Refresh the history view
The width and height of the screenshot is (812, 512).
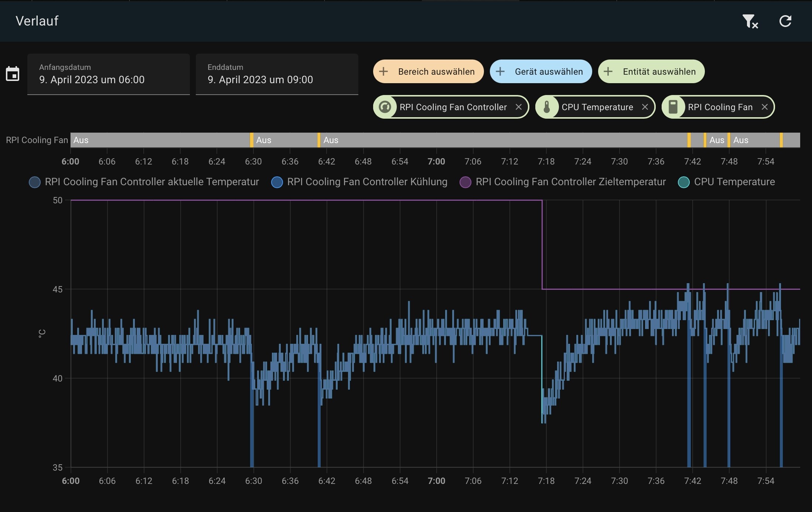(785, 21)
